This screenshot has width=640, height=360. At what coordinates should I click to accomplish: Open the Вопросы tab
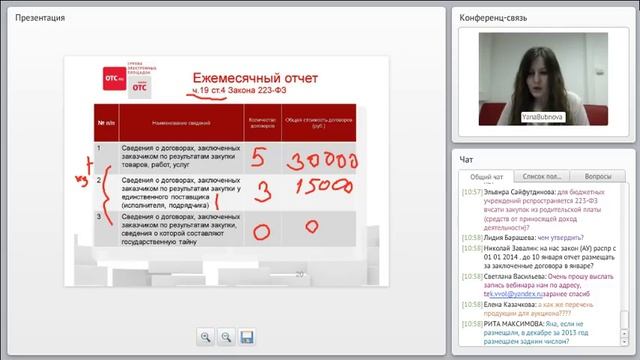(x=598, y=176)
